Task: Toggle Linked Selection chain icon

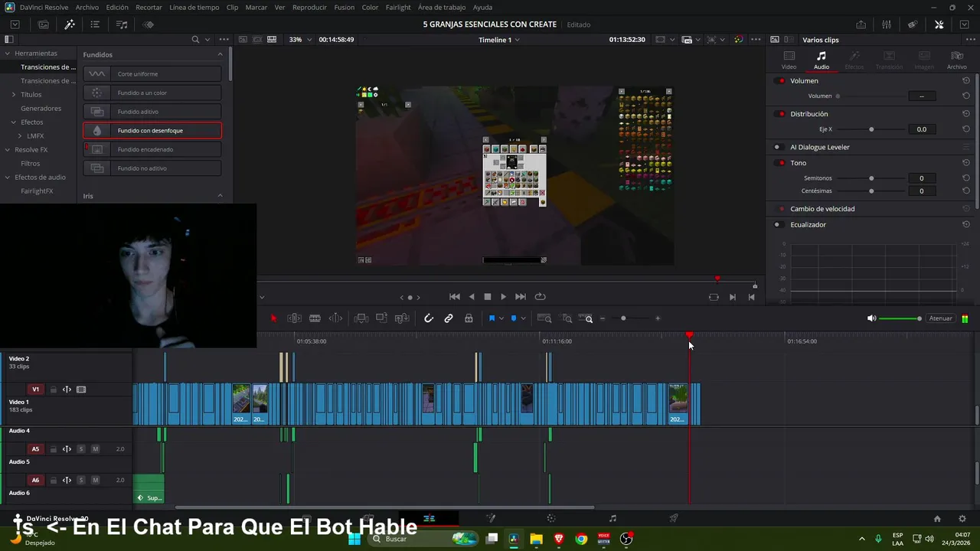Action: pyautogui.click(x=449, y=318)
